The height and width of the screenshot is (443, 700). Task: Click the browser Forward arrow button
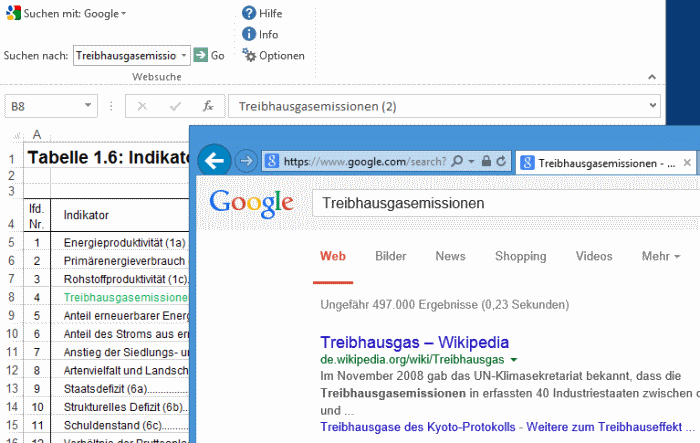246,161
